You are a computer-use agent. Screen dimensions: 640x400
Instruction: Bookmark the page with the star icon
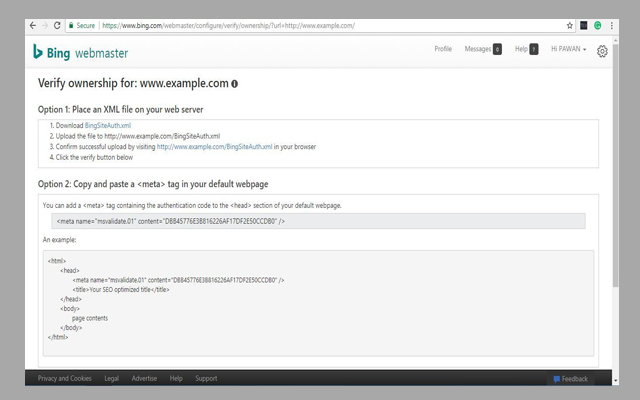tap(570, 26)
